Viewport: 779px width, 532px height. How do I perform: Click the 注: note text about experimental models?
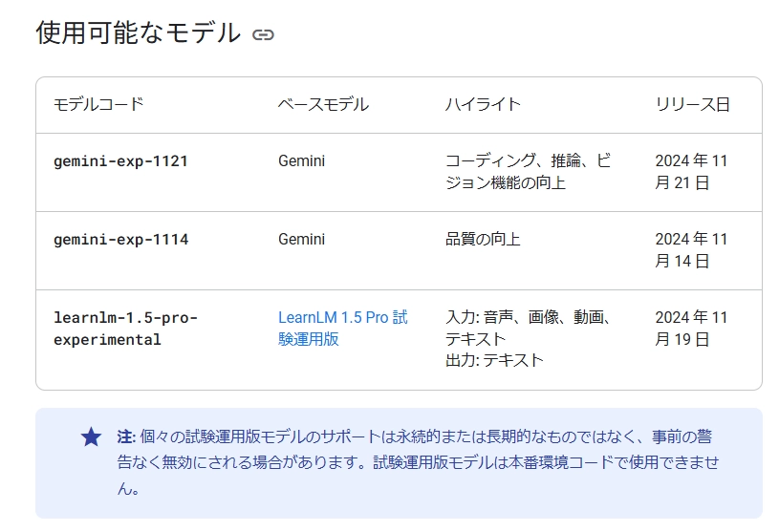point(419,462)
